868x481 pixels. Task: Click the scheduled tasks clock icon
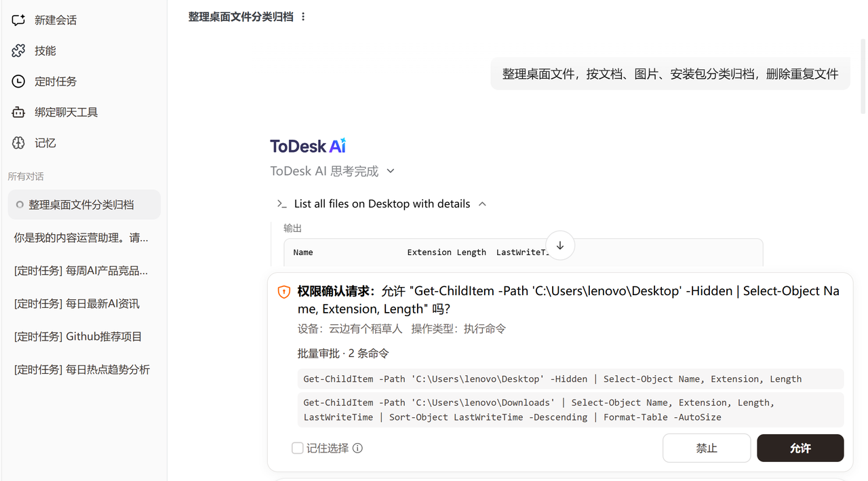(18, 81)
